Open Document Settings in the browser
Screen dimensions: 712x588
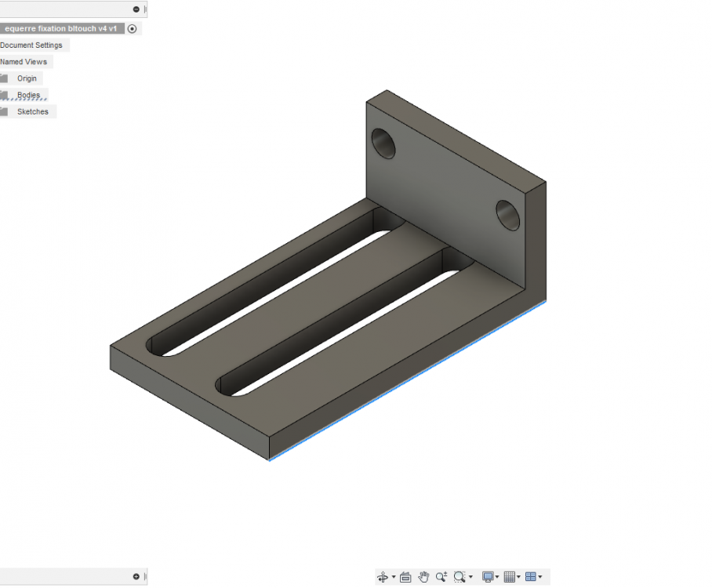coord(31,45)
